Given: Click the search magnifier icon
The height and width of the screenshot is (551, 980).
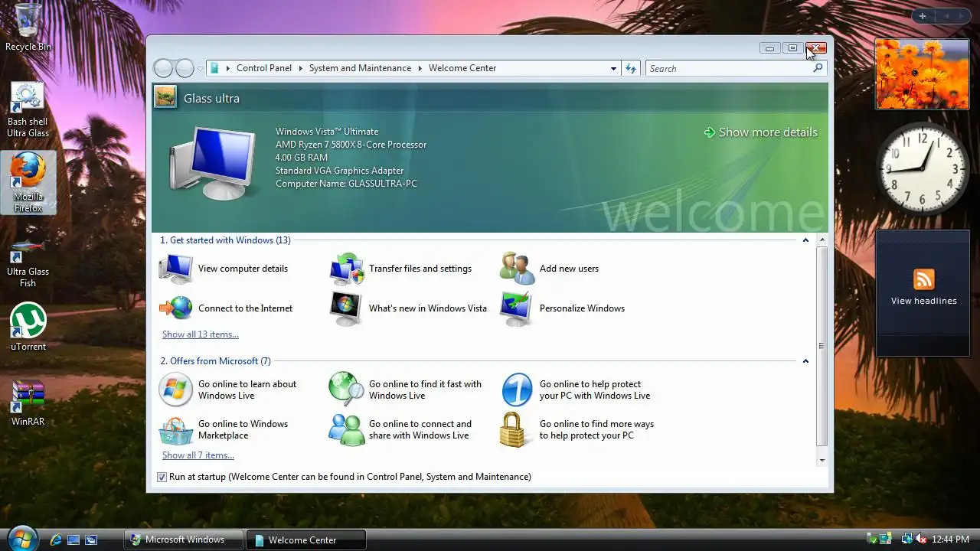Looking at the screenshot, I should 818,68.
